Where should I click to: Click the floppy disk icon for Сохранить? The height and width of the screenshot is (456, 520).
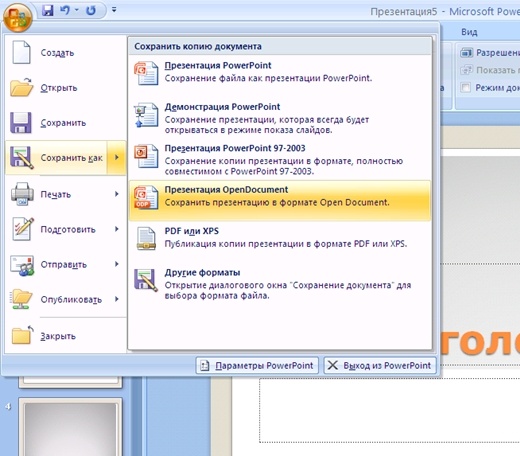pos(21,123)
